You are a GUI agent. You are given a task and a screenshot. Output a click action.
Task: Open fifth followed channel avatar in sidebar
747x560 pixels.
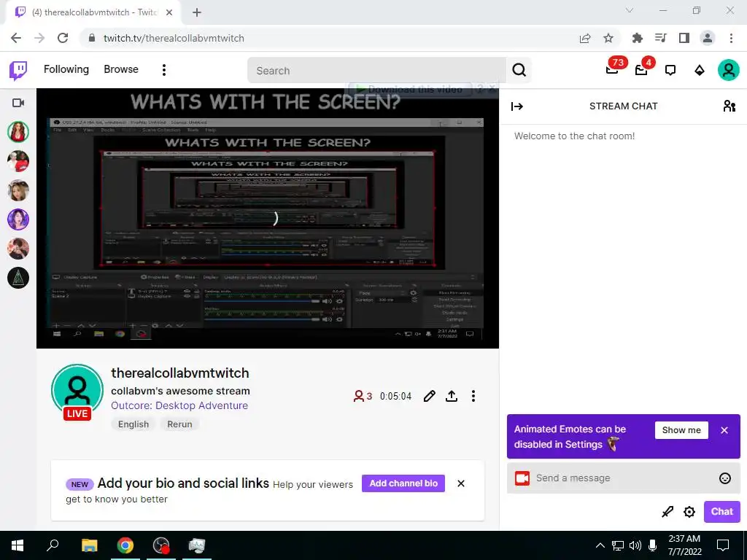[18, 249]
